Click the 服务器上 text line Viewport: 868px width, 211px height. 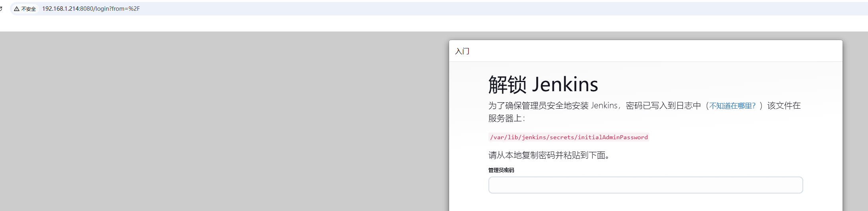click(506, 118)
